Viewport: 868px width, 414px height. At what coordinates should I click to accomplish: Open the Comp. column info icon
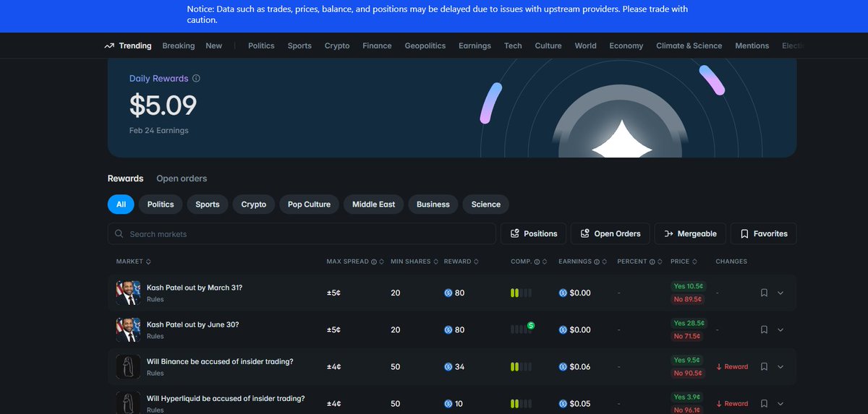coord(537,262)
